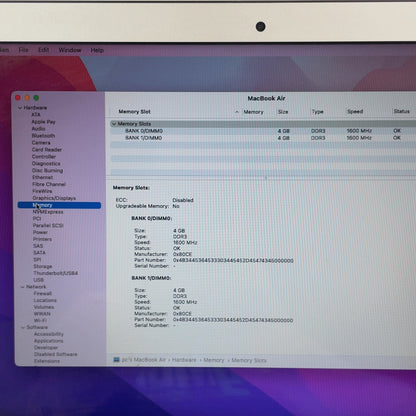
Task: Minimize the window with the yellow button
Action: pos(27,98)
